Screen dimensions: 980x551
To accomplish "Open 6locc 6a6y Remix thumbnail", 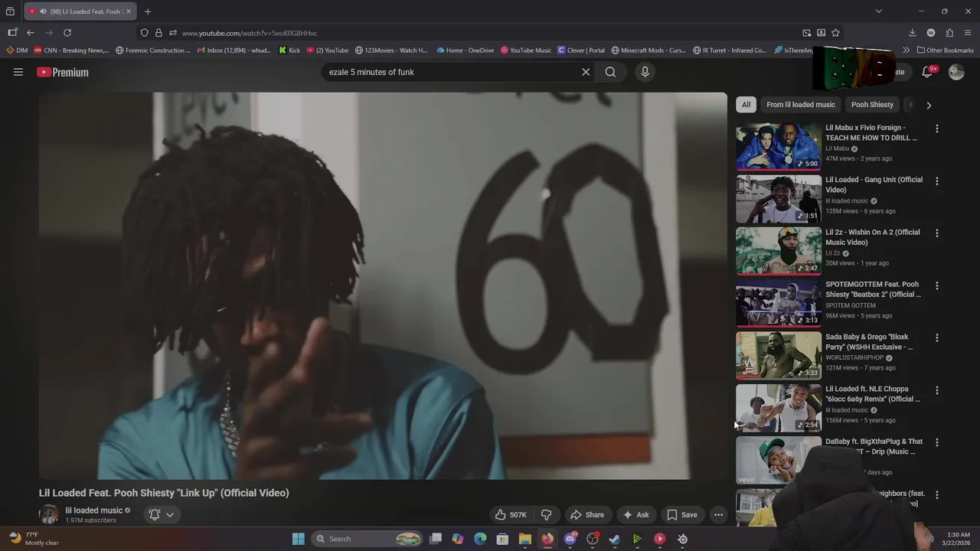I will (x=778, y=408).
